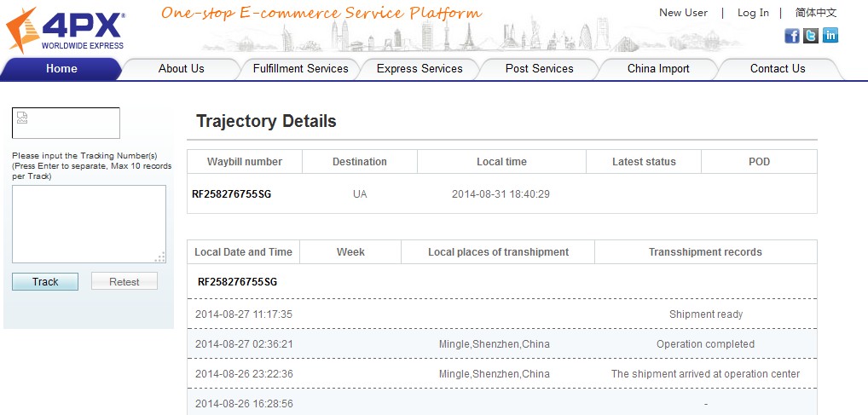This screenshot has width=868, height=415.
Task: Click inside the tracking number text area
Action: click(89, 223)
